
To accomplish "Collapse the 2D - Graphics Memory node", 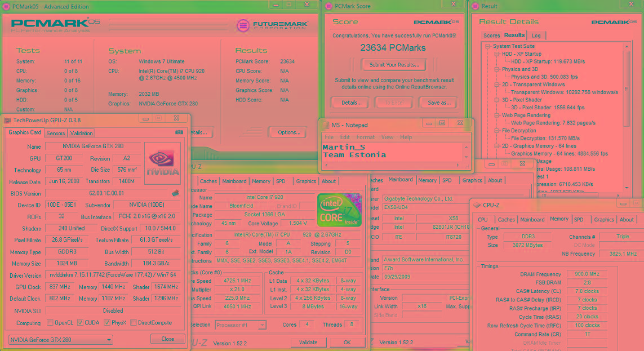I will click(496, 146).
